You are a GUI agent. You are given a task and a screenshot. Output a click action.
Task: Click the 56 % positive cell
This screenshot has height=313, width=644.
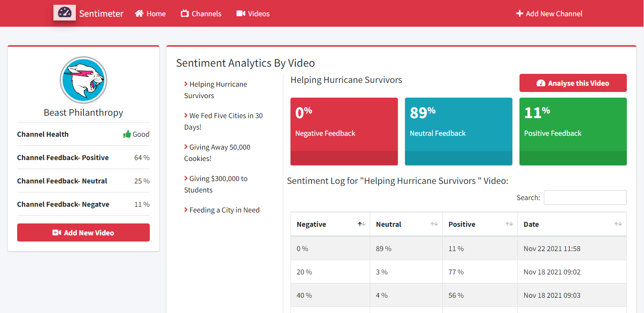coord(480,295)
